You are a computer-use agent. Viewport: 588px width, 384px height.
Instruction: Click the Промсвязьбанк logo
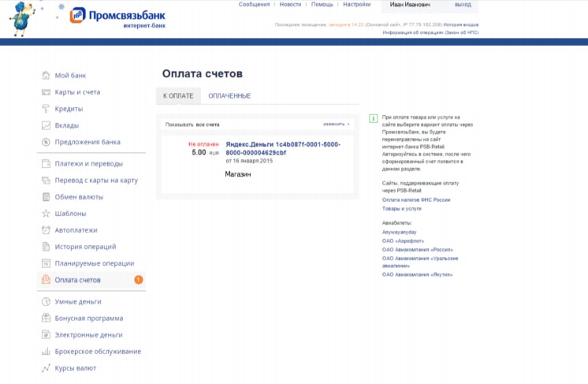point(117,17)
